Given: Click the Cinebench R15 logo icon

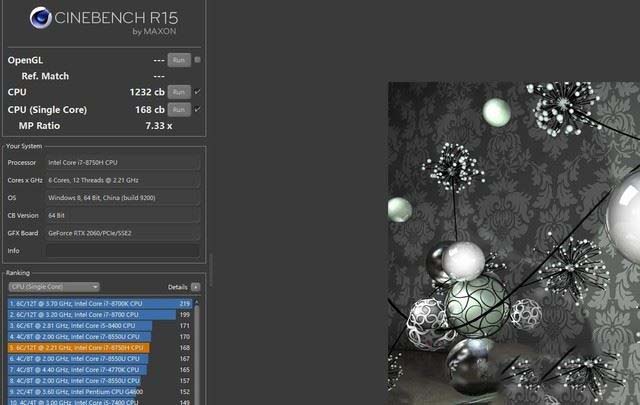Looking at the screenshot, I should tap(40, 18).
